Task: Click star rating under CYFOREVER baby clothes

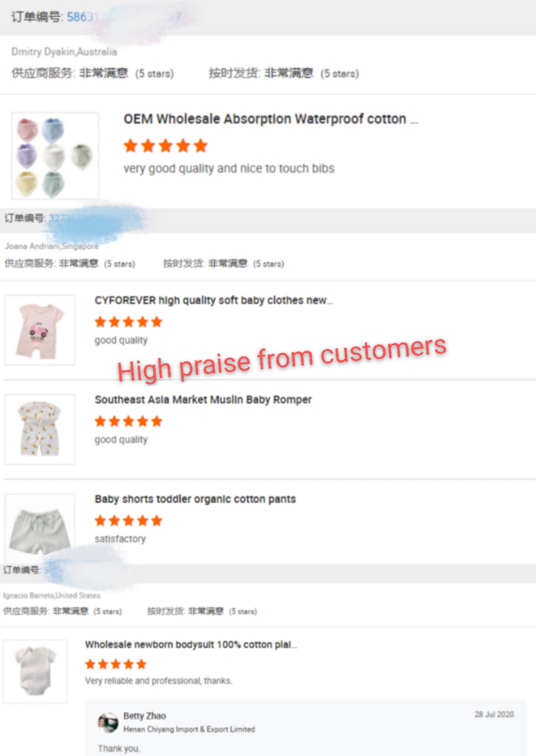Action: click(x=128, y=322)
